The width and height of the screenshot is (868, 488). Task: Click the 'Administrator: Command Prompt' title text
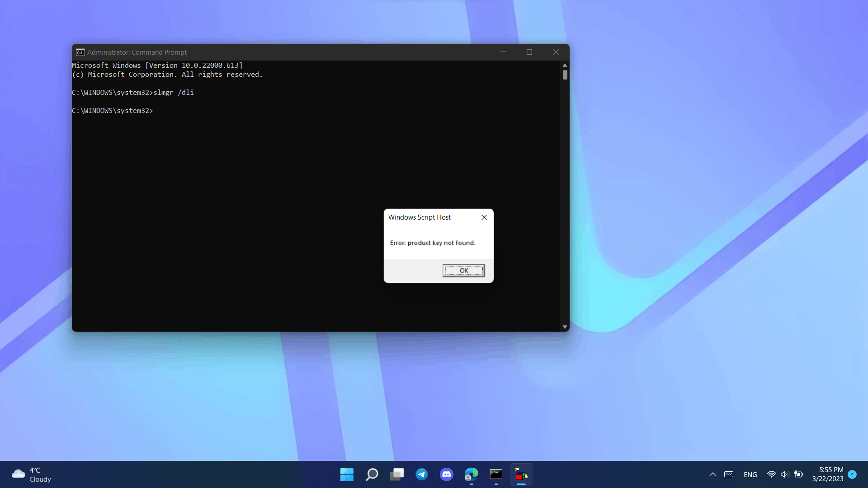[x=137, y=52]
